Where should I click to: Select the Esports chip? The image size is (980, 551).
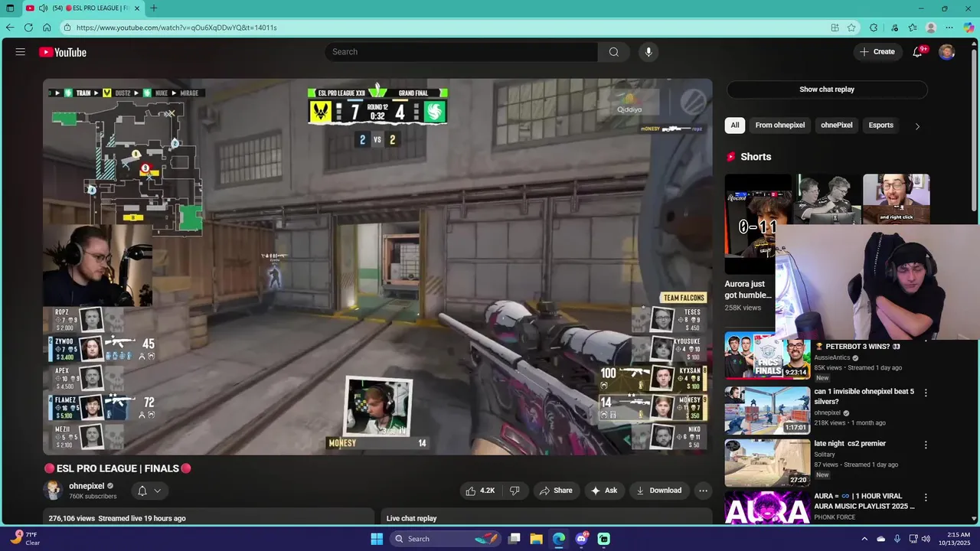pos(881,125)
